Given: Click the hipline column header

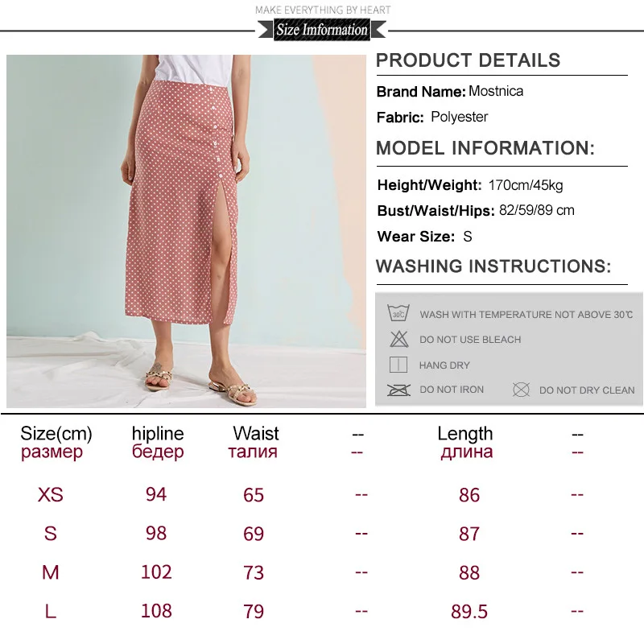Looking at the screenshot, I should (x=158, y=434).
